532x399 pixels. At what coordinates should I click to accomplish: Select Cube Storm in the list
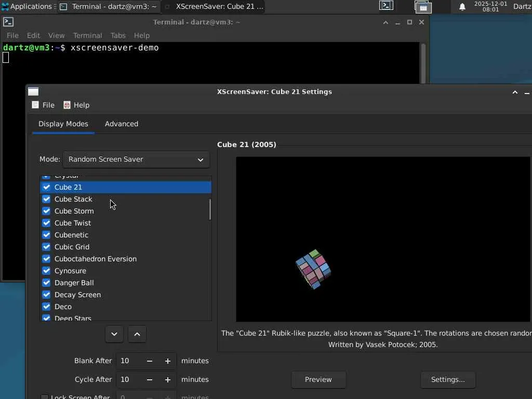[x=126, y=211]
